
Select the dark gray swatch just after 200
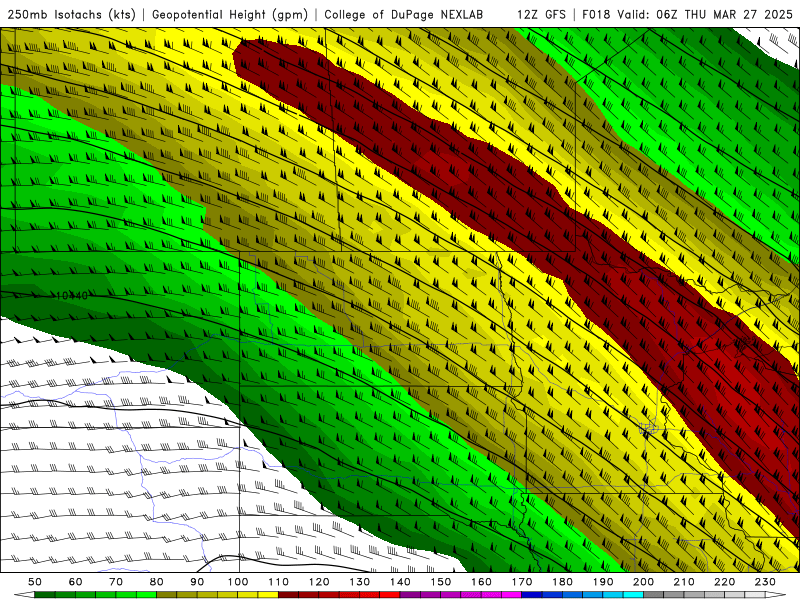click(654, 594)
